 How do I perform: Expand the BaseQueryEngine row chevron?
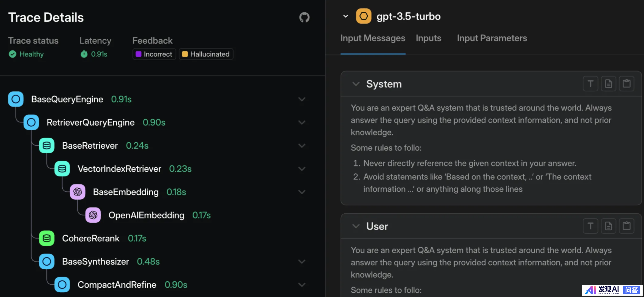(302, 99)
